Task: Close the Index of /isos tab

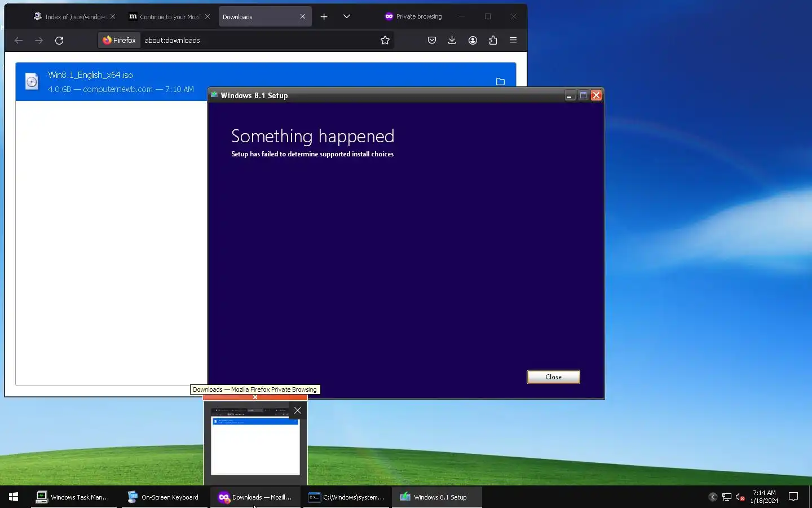Action: pos(113,16)
